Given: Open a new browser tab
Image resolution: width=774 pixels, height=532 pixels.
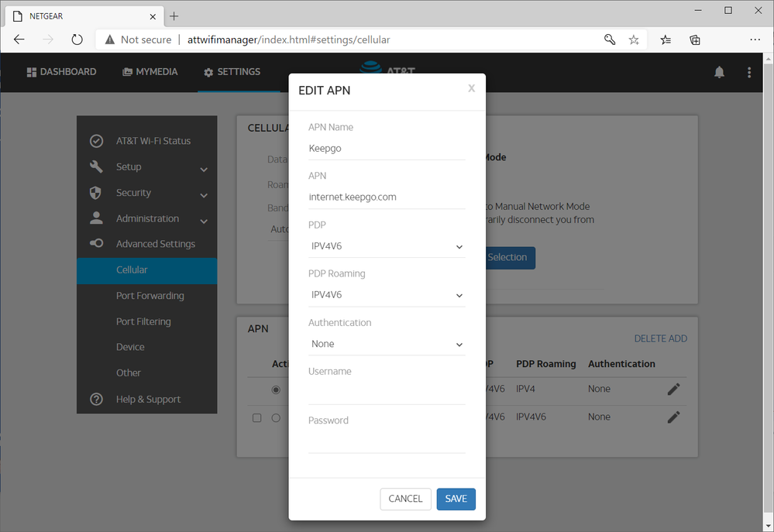Looking at the screenshot, I should coord(174,16).
